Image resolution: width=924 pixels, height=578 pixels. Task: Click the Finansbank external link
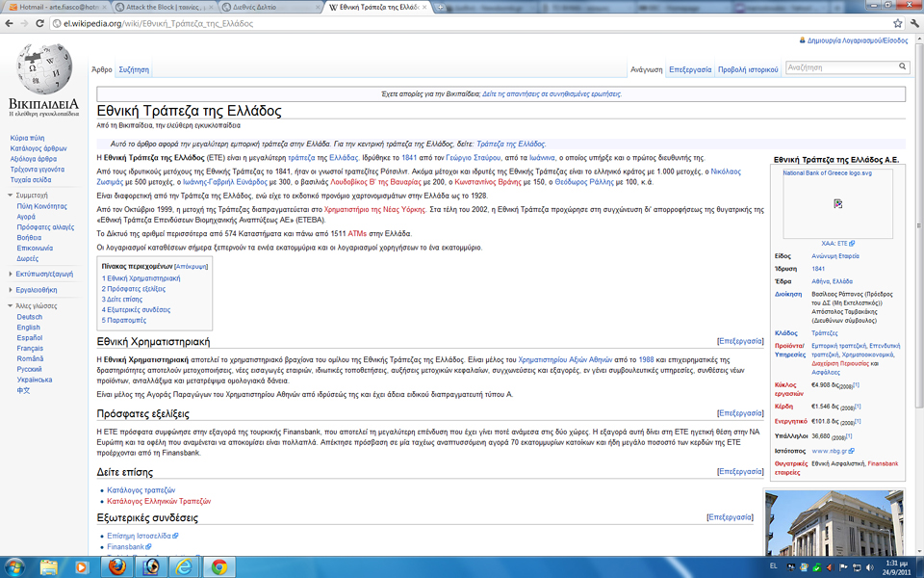pos(125,546)
